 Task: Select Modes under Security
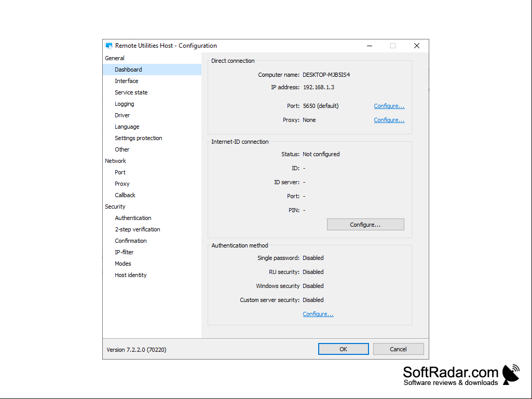[x=123, y=264]
